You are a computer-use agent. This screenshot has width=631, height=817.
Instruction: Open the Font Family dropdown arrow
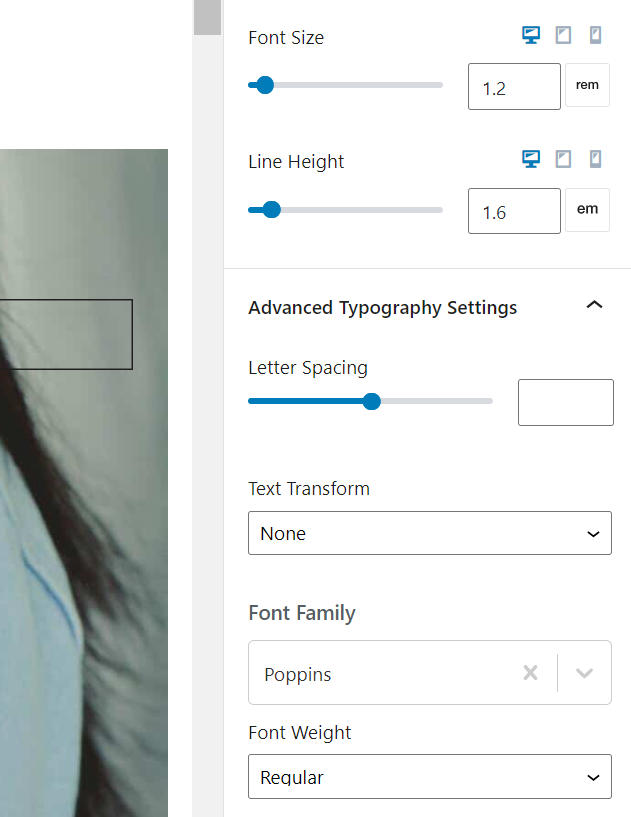[585, 673]
